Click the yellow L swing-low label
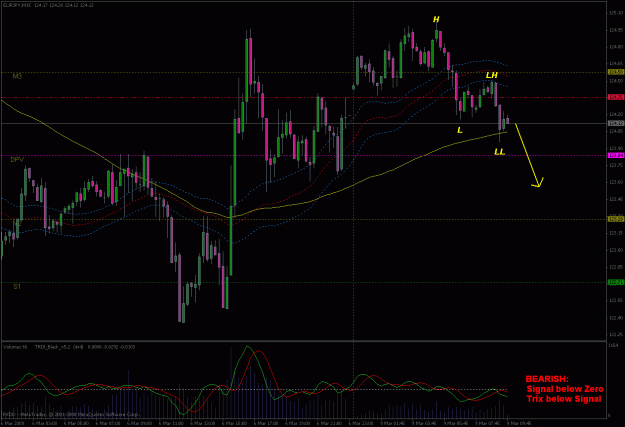 pos(460,130)
